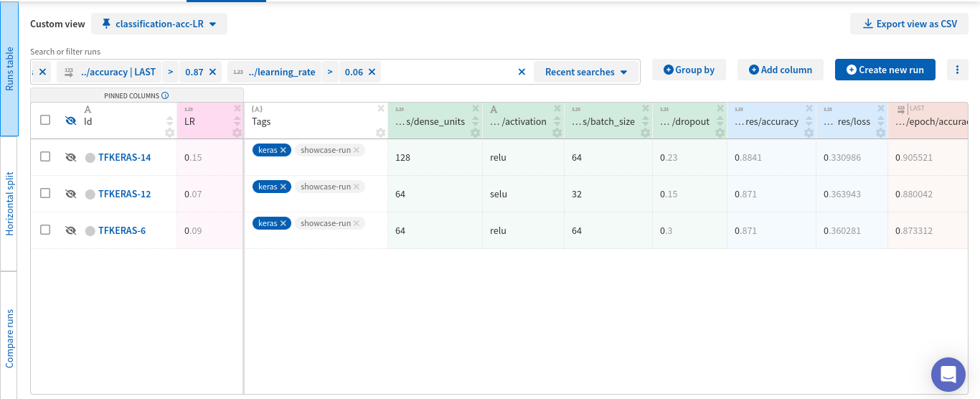
Task: Sort by activation column arrows
Action: pos(557,121)
